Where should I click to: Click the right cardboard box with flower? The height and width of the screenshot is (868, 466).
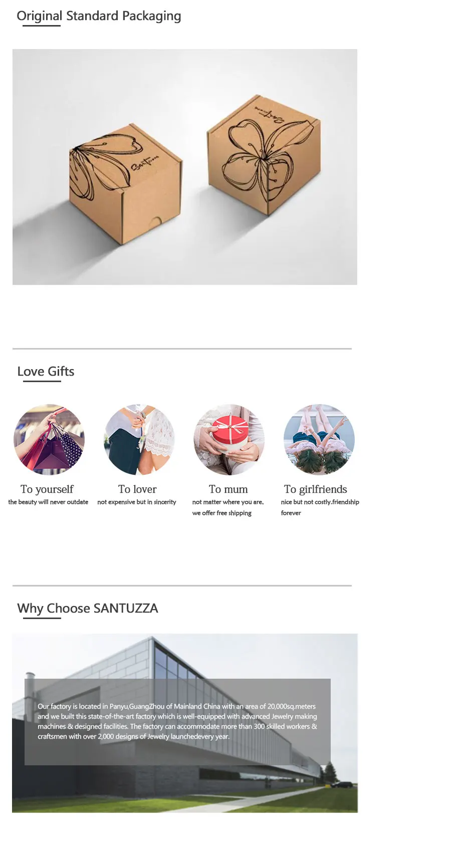[x=264, y=155]
